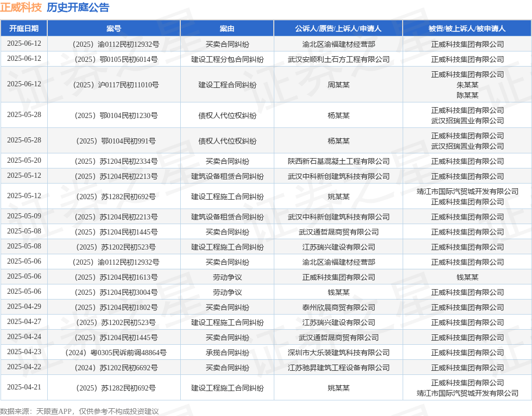Select case number (2025)苏1204民初1613号
The image size is (532, 416).
click(x=116, y=278)
